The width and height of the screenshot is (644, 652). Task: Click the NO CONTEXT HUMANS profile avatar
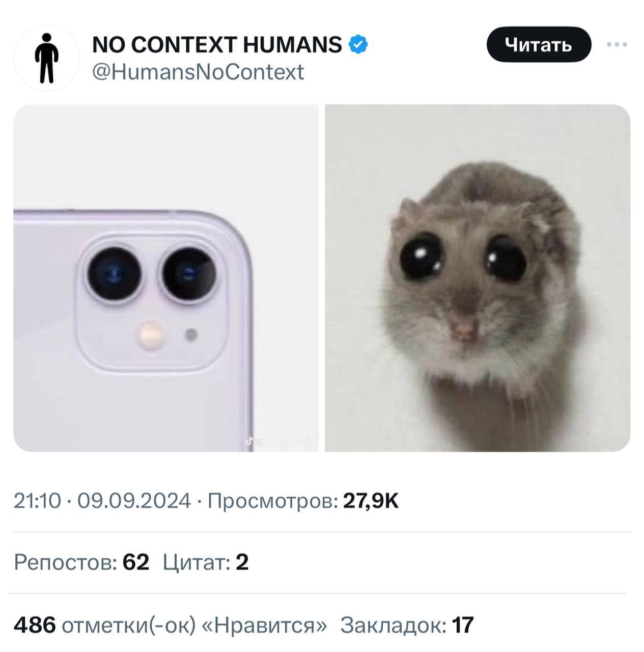[x=47, y=56]
